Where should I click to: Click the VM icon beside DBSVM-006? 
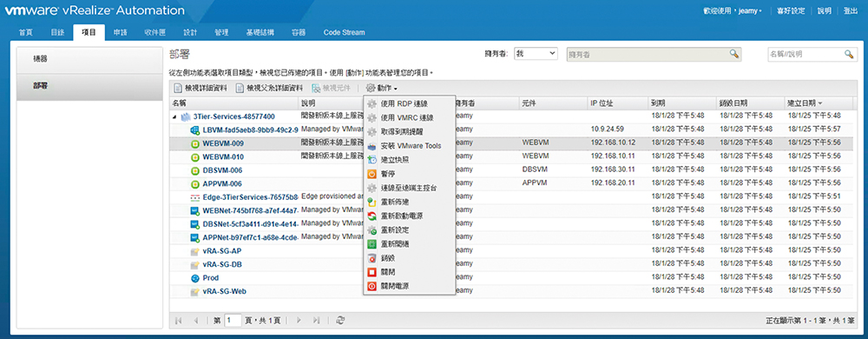click(194, 170)
